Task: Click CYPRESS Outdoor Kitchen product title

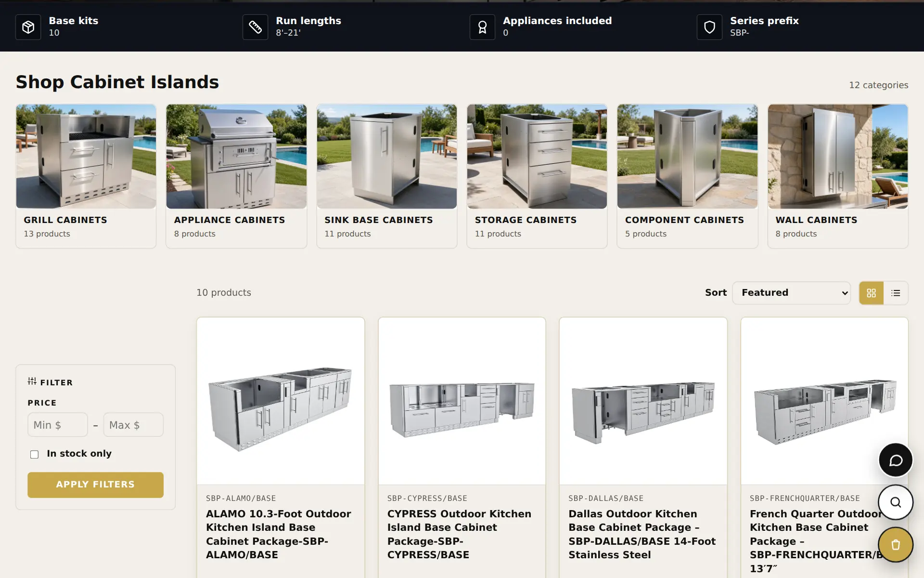Action: click(x=459, y=534)
